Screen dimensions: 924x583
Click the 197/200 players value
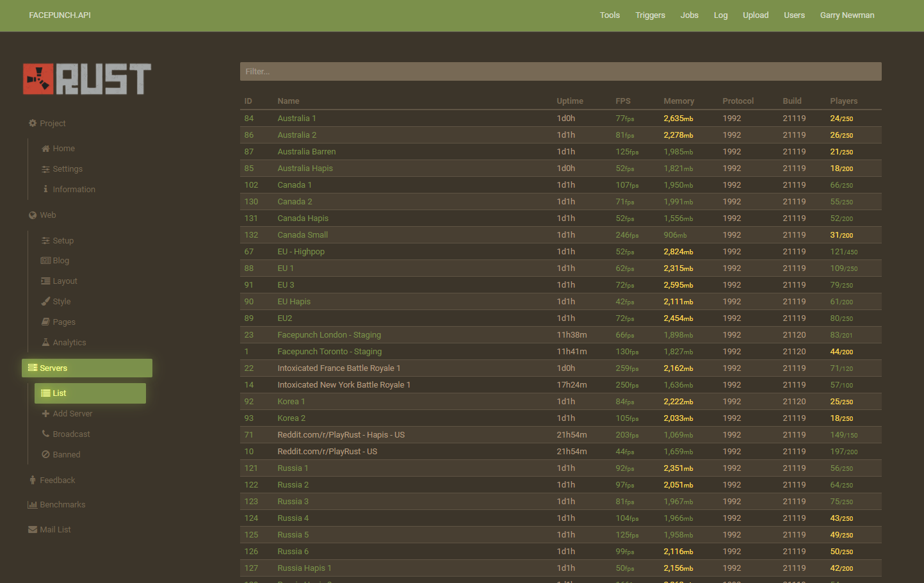[x=844, y=452]
